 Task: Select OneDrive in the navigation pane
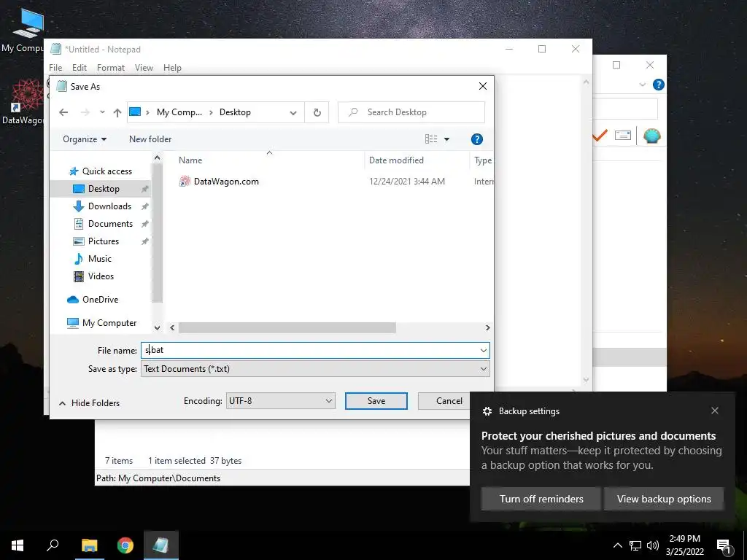pos(99,300)
